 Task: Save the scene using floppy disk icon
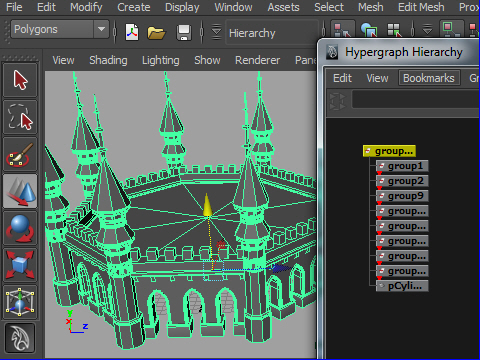(x=184, y=33)
